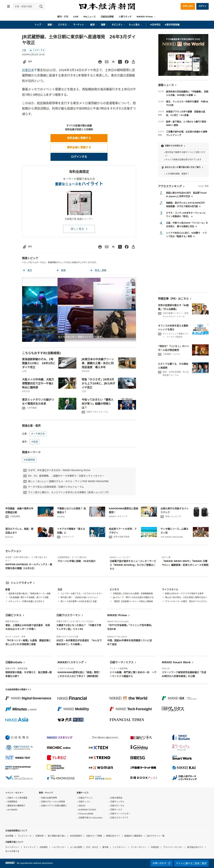Image resolution: width=214 pixels, height=868 pixels.
Task: Share on note via bottom n icon
Action: [113, 247]
